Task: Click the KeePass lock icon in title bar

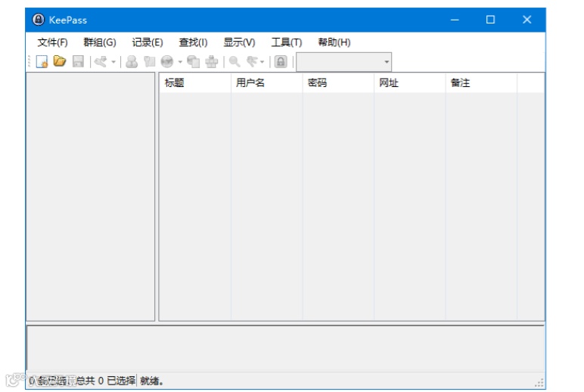Action: pyautogui.click(x=38, y=20)
